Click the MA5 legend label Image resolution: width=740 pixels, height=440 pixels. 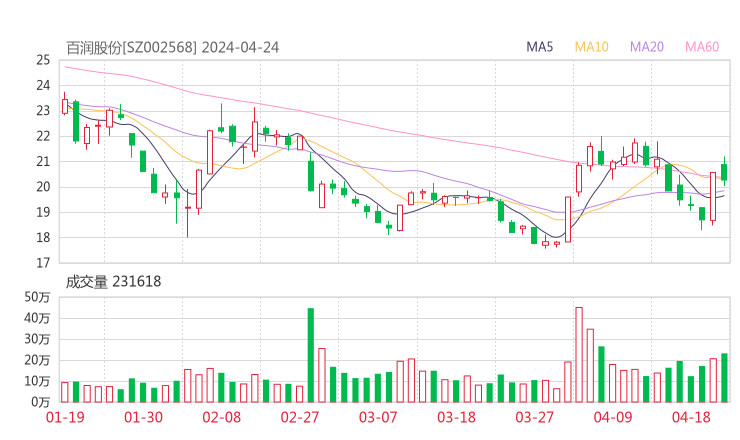click(539, 47)
